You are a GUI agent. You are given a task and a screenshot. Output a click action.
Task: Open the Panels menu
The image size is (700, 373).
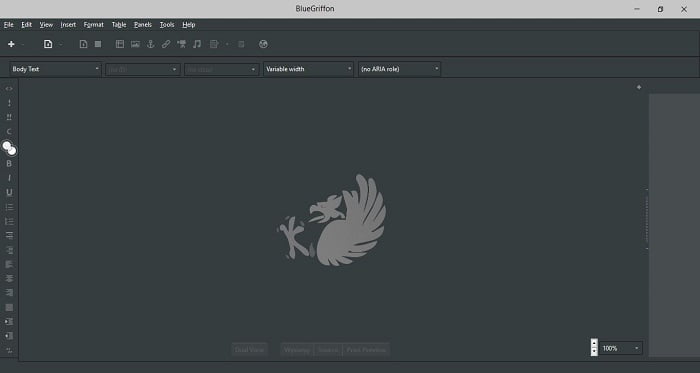pyautogui.click(x=143, y=25)
